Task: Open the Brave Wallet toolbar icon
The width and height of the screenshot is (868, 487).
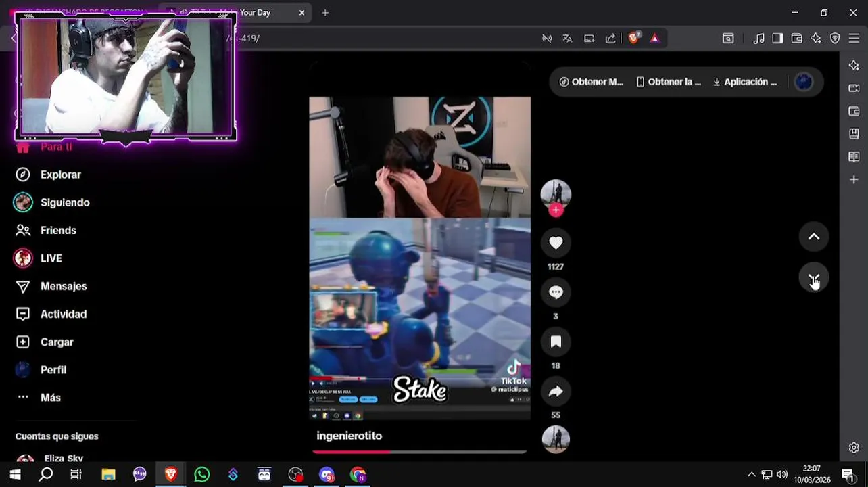Action: 796,39
